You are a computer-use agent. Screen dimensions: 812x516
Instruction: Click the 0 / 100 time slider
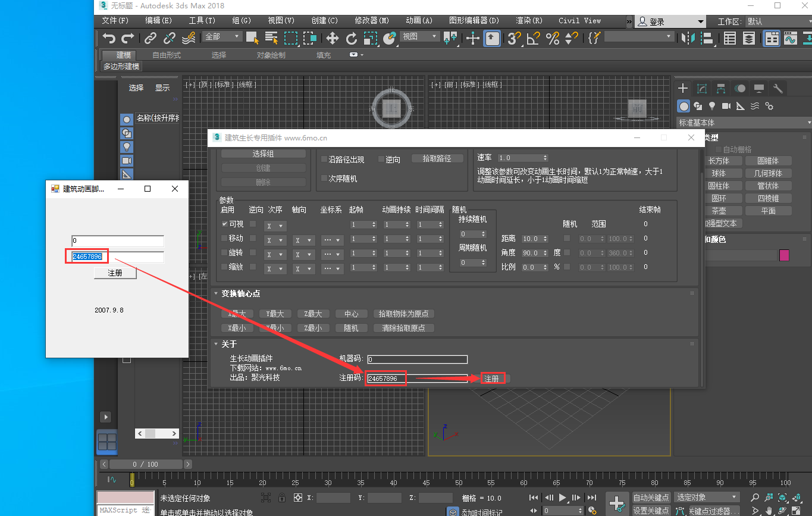click(146, 464)
